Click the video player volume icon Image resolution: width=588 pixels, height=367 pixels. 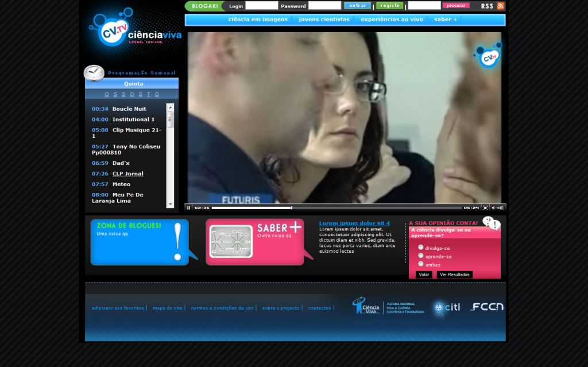493,208
